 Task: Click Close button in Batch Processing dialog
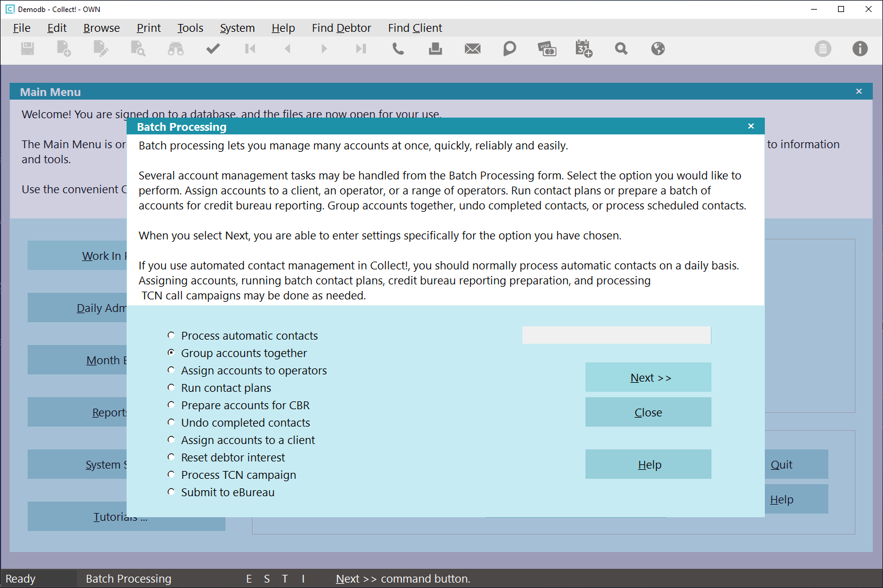(x=648, y=412)
